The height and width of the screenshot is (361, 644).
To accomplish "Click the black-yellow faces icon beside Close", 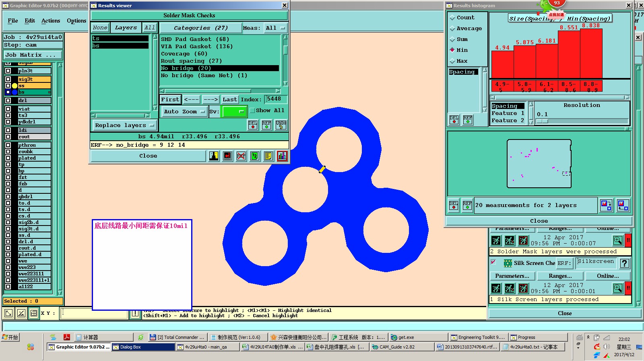I will (x=214, y=156).
